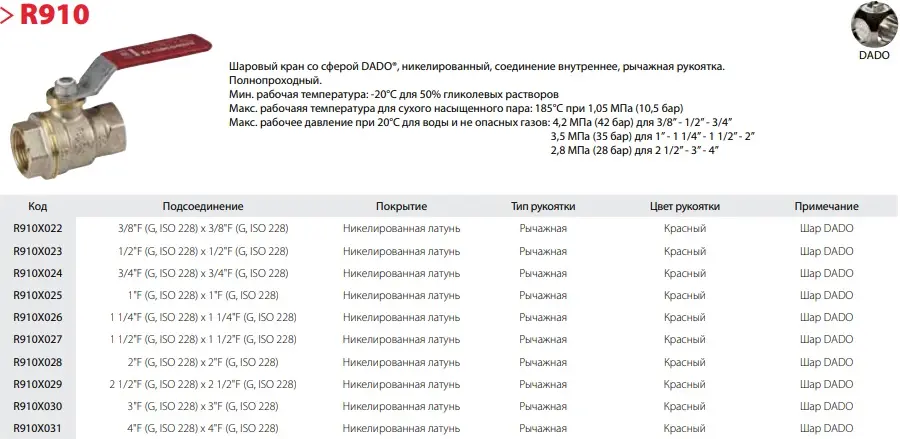900x439 pixels.
Task: Select product code R910X031
Action: (38, 428)
